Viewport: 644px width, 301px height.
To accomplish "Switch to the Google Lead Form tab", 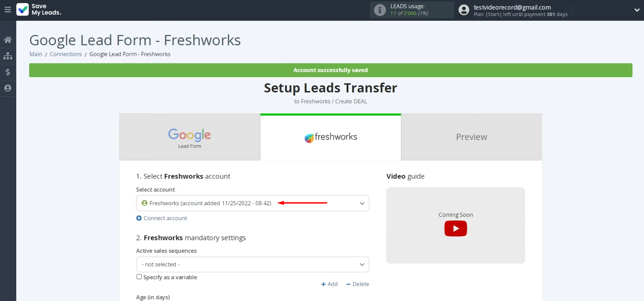I will [x=189, y=137].
